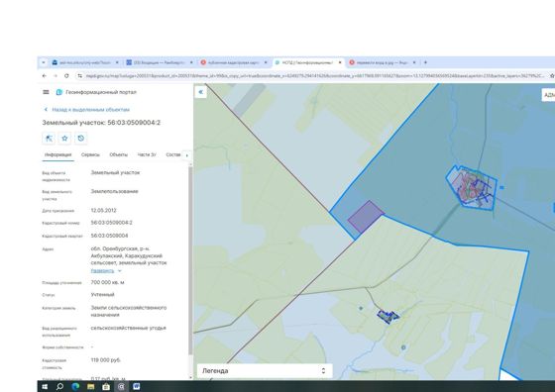Switch to the Состав tab
The image size is (555, 392).
click(x=173, y=154)
